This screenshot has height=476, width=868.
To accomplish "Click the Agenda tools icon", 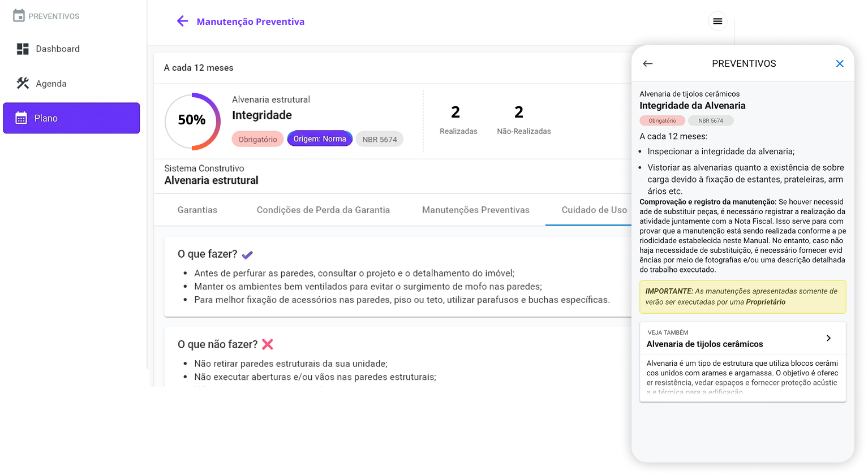I will tap(23, 83).
